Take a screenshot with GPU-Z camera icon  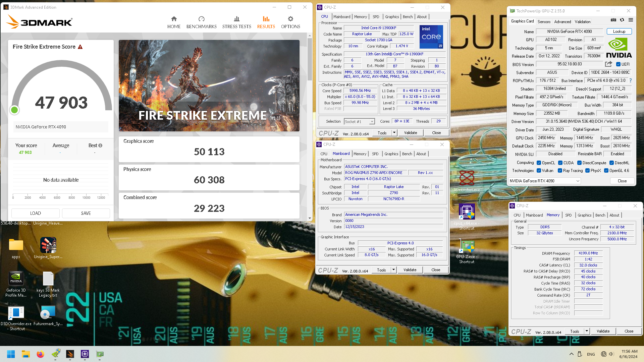(x=613, y=20)
